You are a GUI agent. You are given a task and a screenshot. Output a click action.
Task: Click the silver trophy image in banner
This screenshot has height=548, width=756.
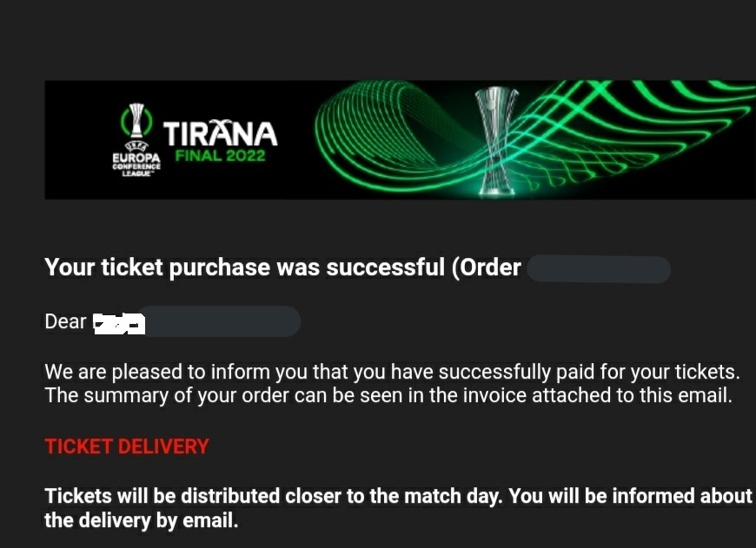tap(496, 139)
